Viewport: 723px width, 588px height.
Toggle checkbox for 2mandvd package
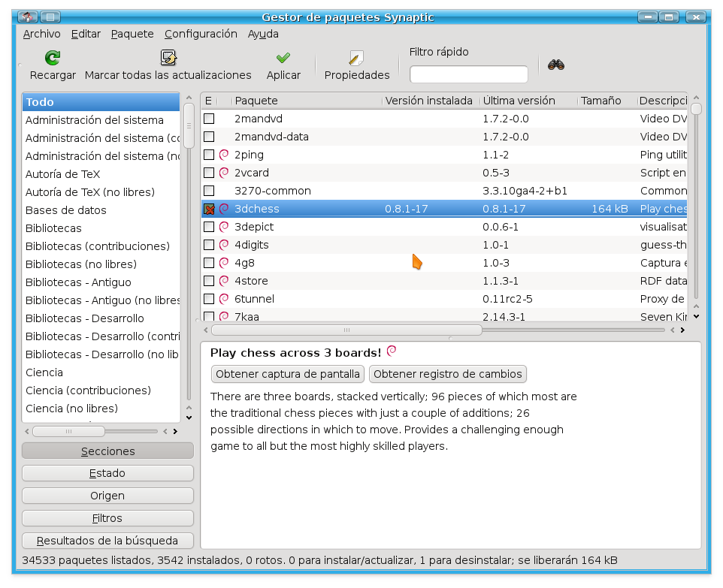pos(209,119)
